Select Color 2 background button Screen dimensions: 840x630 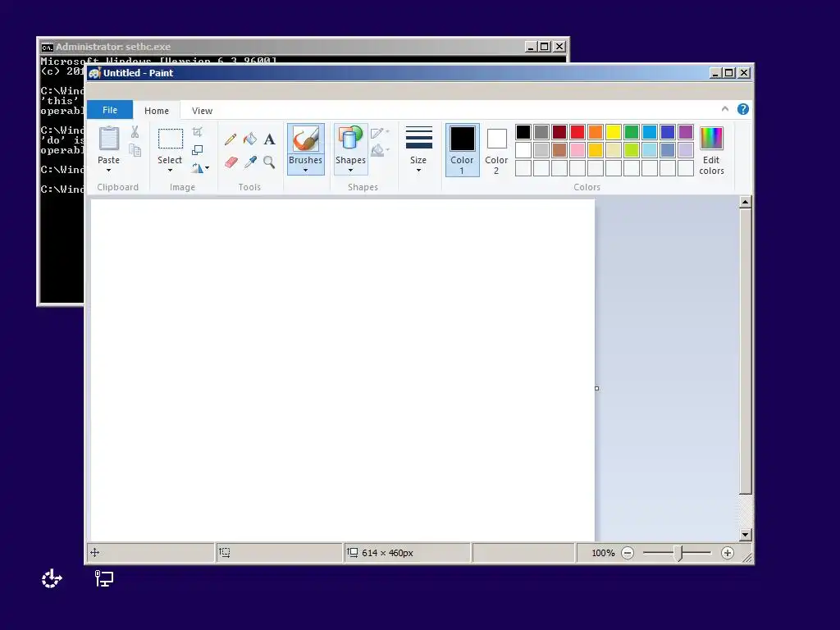pyautogui.click(x=496, y=150)
